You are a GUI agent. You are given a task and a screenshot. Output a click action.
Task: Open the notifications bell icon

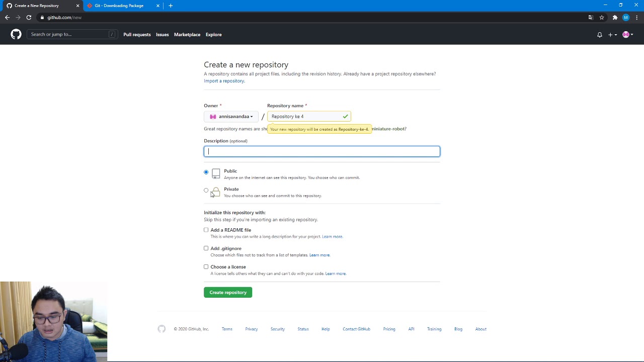click(x=599, y=35)
